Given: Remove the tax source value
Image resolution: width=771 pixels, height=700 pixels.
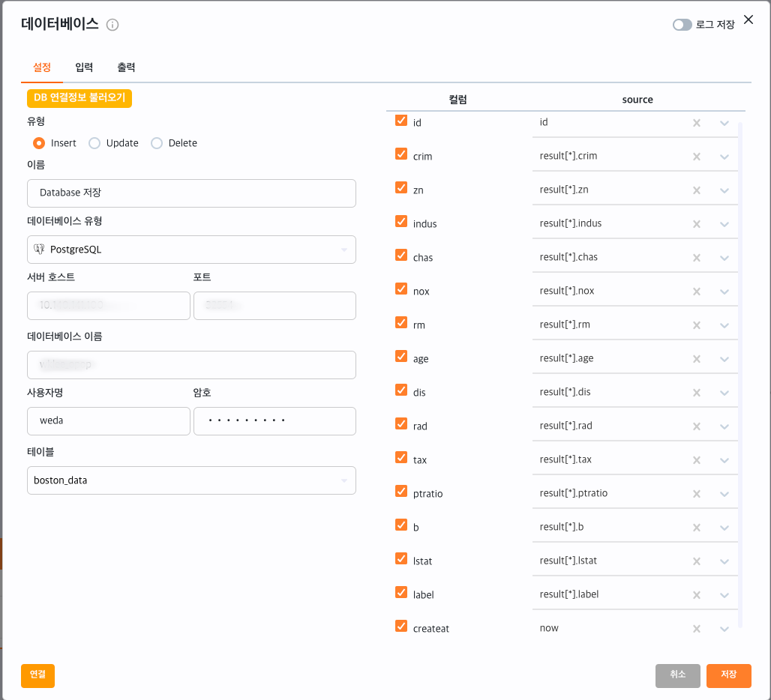Looking at the screenshot, I should (697, 460).
